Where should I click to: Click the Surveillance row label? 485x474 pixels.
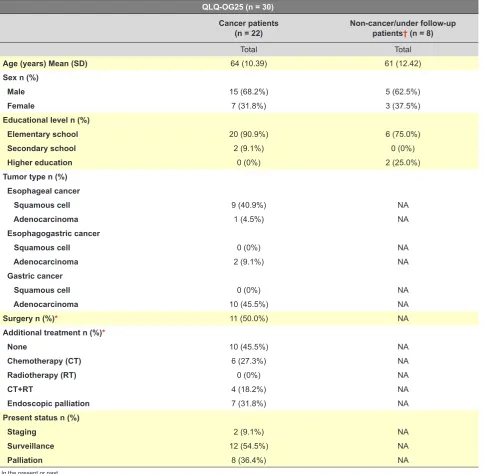pos(31,446)
